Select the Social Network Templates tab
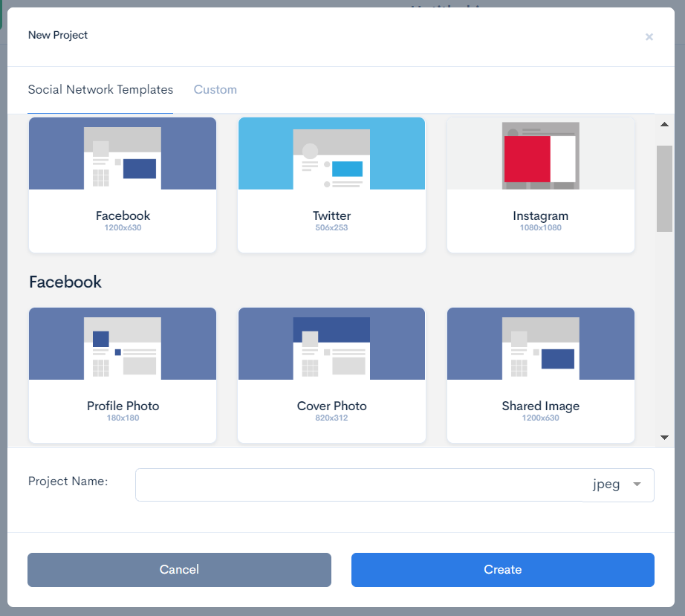Image resolution: width=685 pixels, height=616 pixels. [x=100, y=90]
